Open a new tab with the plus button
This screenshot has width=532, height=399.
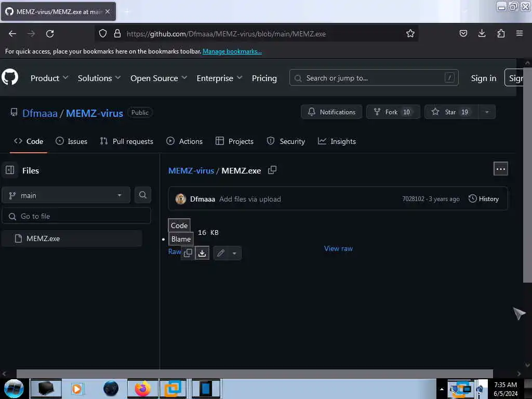pos(127,11)
